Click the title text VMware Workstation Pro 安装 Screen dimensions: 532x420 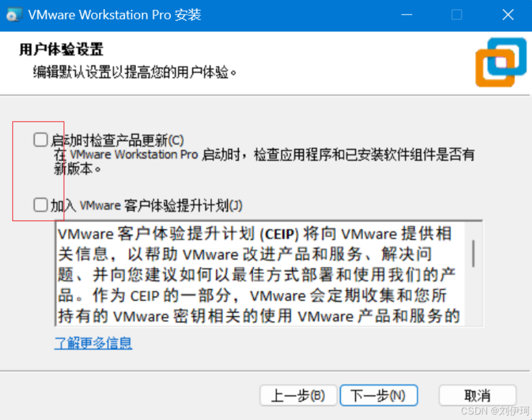(115, 15)
